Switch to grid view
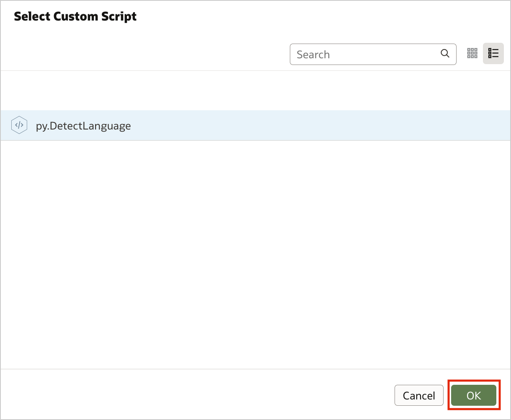The height and width of the screenshot is (420, 511). click(x=472, y=53)
